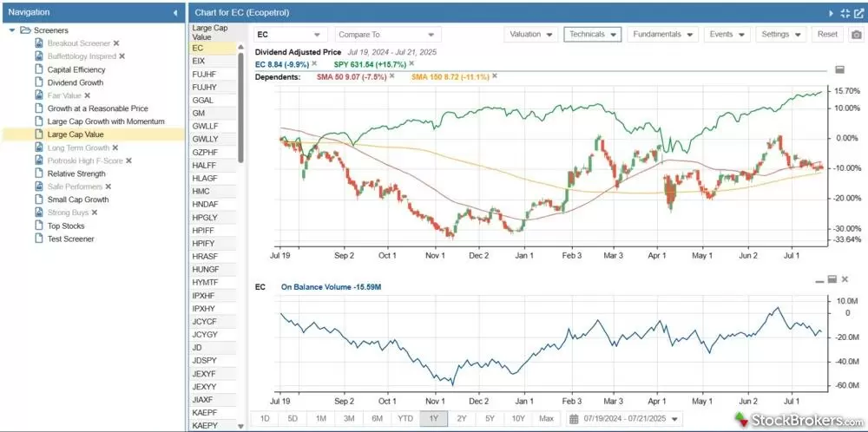Open the calendar date picker icon
Screen dimensions: 868x432
click(574, 419)
